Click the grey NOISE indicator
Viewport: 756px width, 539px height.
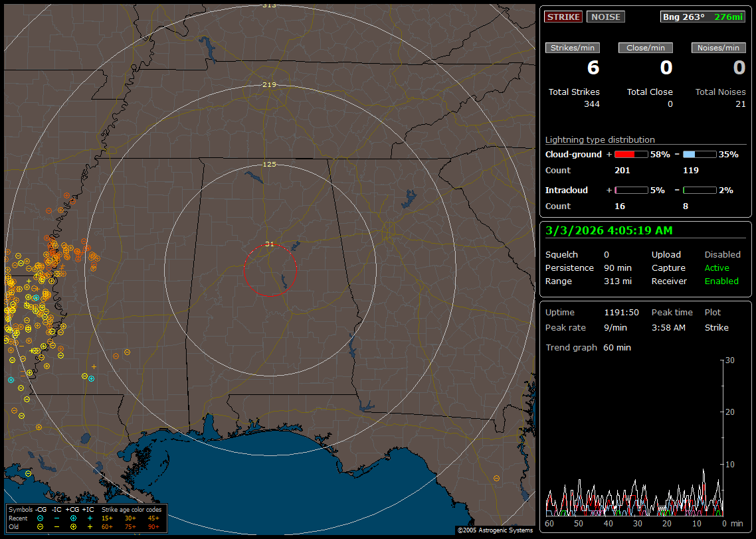point(605,17)
